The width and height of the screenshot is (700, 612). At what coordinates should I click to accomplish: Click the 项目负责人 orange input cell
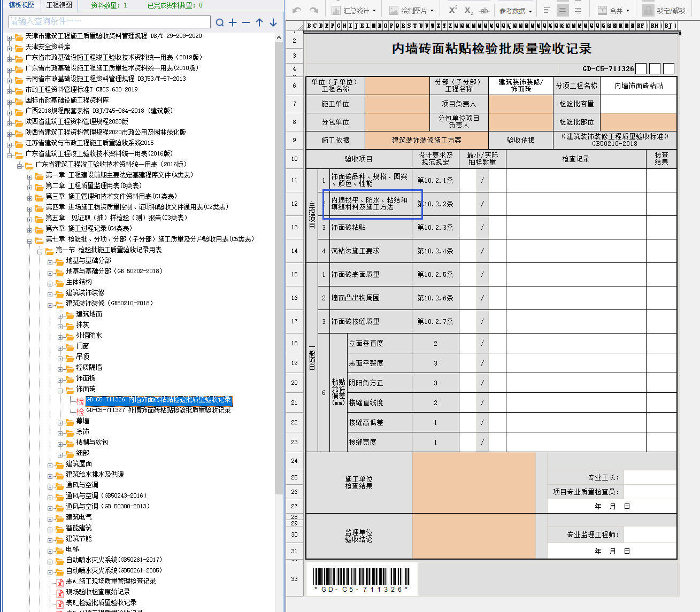click(x=520, y=104)
